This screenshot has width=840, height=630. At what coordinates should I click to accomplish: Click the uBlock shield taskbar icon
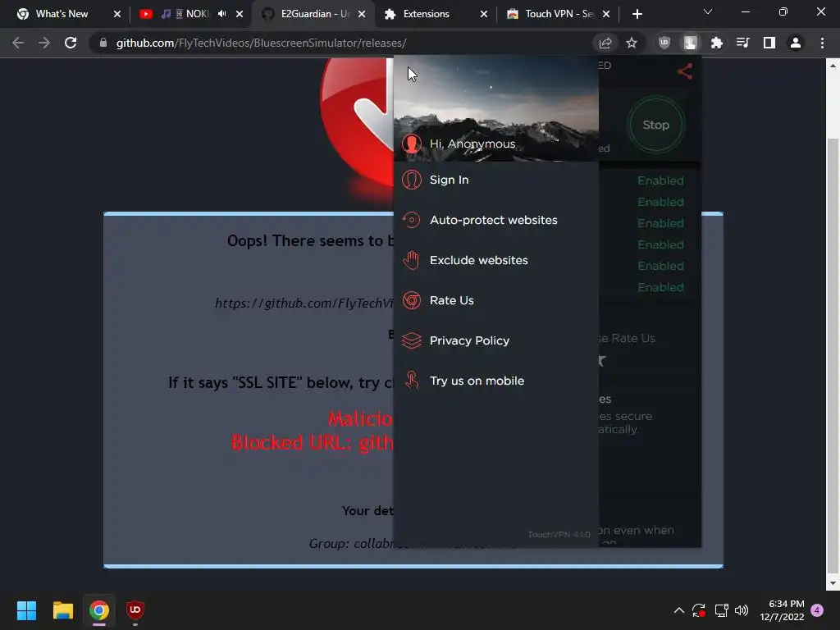(x=135, y=610)
